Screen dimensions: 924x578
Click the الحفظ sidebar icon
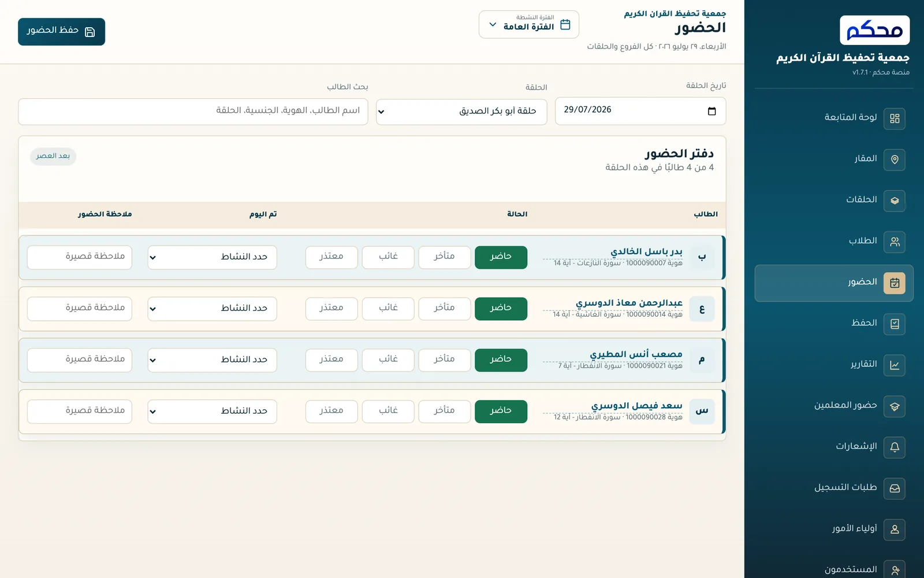coord(895,324)
